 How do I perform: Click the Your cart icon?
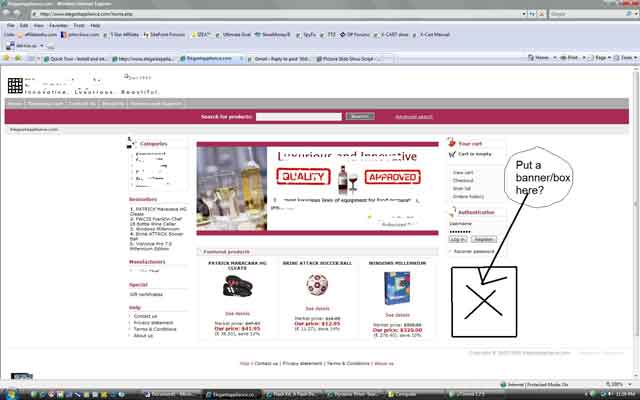tap(450, 144)
